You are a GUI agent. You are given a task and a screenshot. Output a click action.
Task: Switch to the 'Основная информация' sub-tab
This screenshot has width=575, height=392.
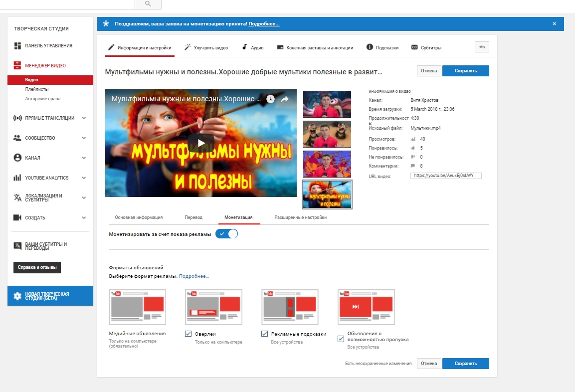click(x=139, y=217)
